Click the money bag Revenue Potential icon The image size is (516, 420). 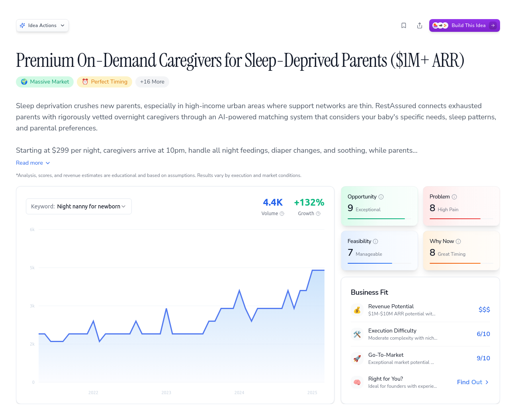tap(357, 310)
